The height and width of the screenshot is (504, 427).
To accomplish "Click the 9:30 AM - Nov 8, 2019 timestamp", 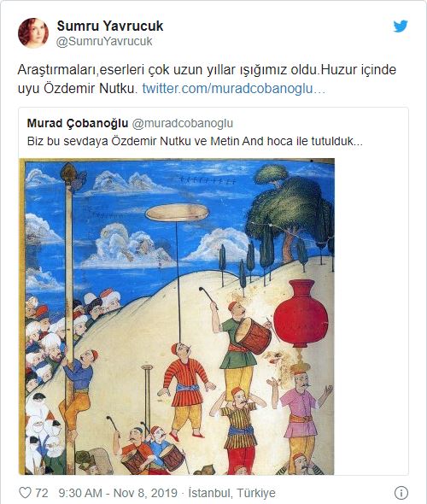I will (x=118, y=493).
